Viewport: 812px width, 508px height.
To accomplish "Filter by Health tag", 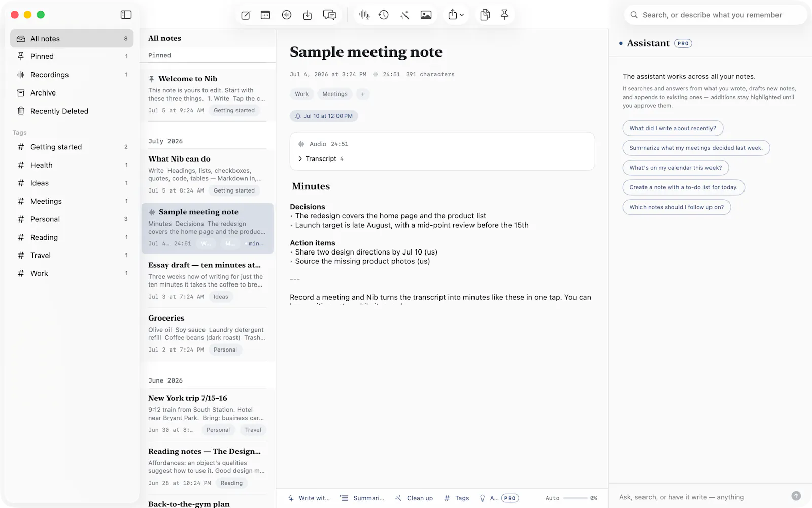I will pyautogui.click(x=72, y=165).
